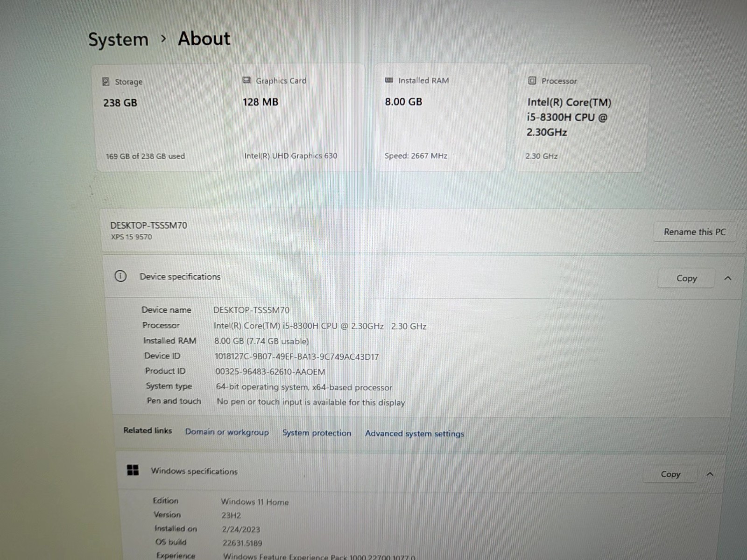The height and width of the screenshot is (560, 747).
Task: Click the Storage card disk icon
Action: pos(106,82)
